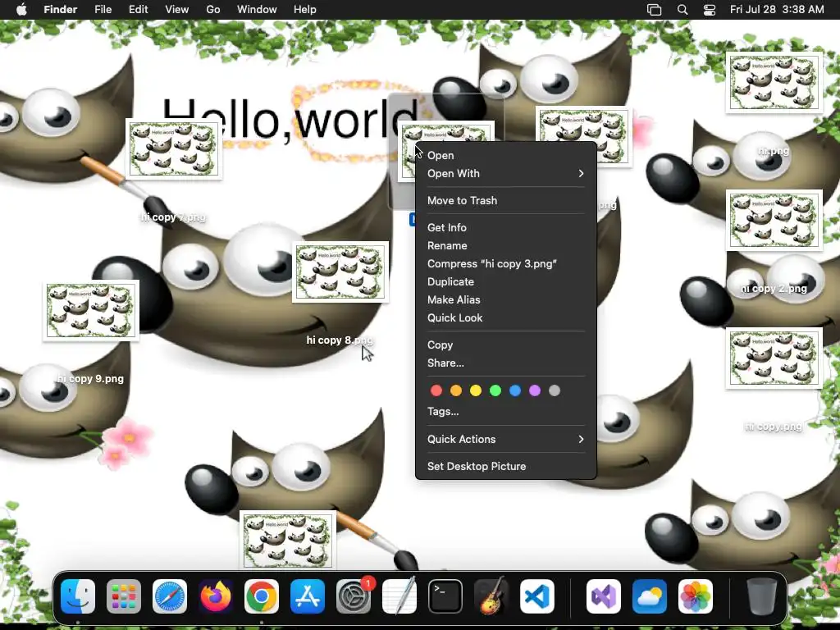Open Terminal from the Dock
This screenshot has width=840, height=630.
445,596
